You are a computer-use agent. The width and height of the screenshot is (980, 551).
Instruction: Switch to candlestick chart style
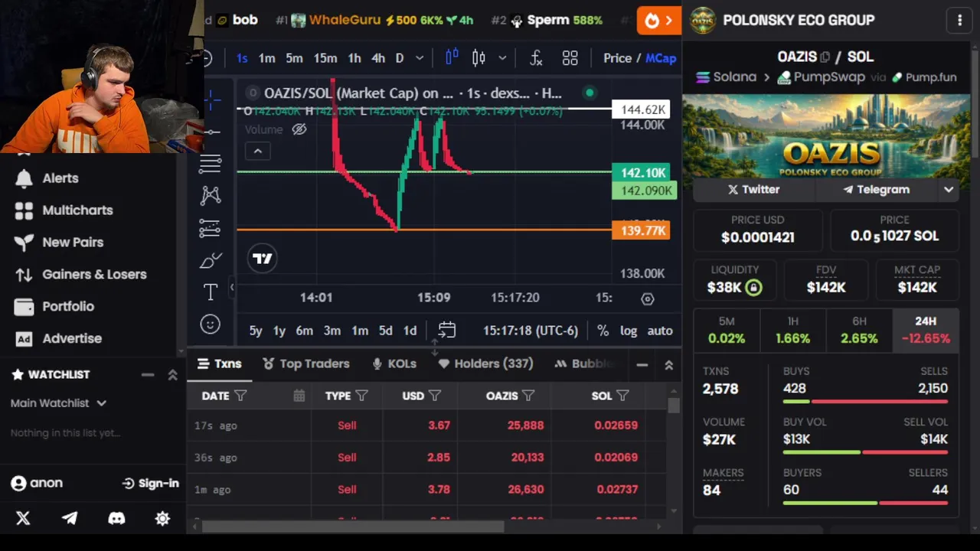[x=479, y=57]
